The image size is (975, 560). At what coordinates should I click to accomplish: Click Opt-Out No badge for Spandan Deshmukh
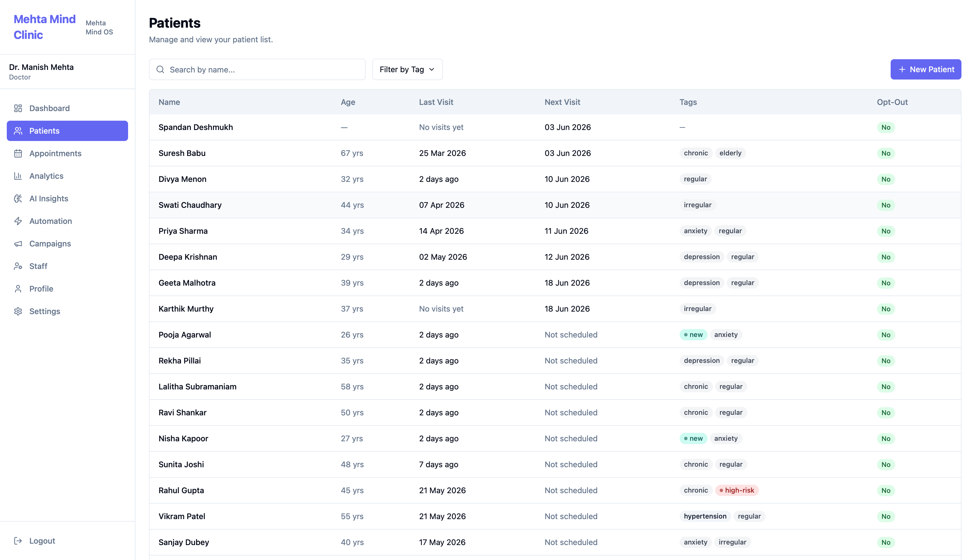click(x=886, y=127)
